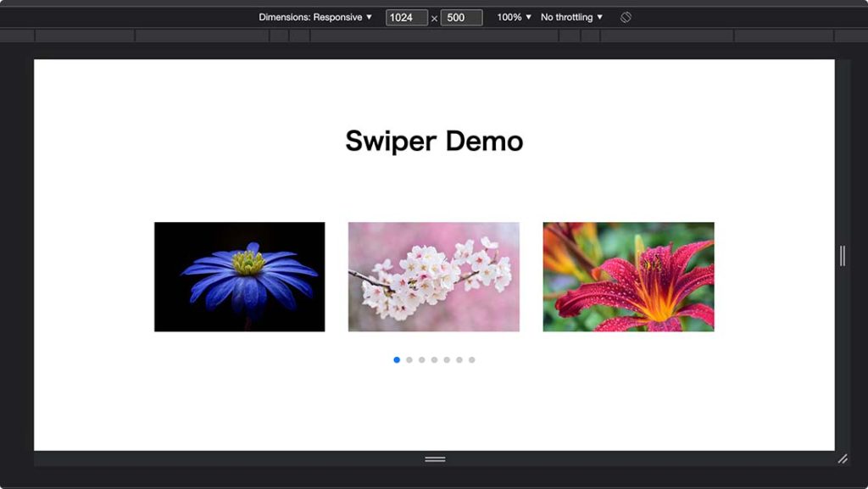Rotate the device viewport orientation
Screen dimensions: 868x489
tap(625, 16)
